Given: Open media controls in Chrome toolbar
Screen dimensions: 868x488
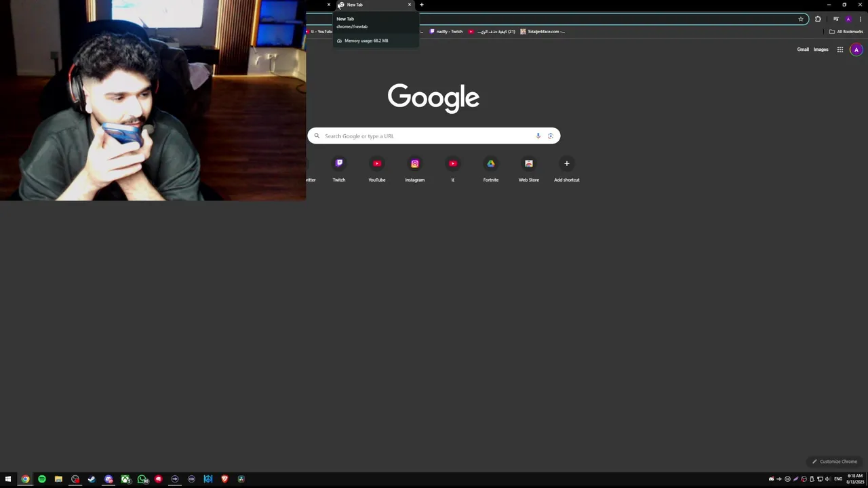Looking at the screenshot, I should point(836,19).
